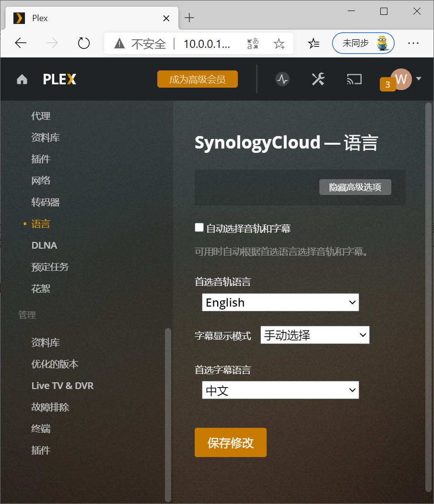
Task: Click browser back arrow
Action: point(21,43)
